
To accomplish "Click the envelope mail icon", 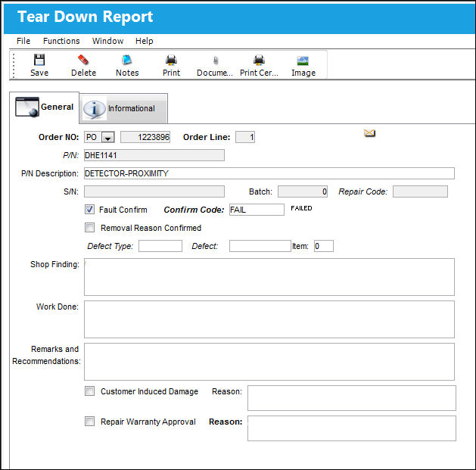I will [369, 133].
